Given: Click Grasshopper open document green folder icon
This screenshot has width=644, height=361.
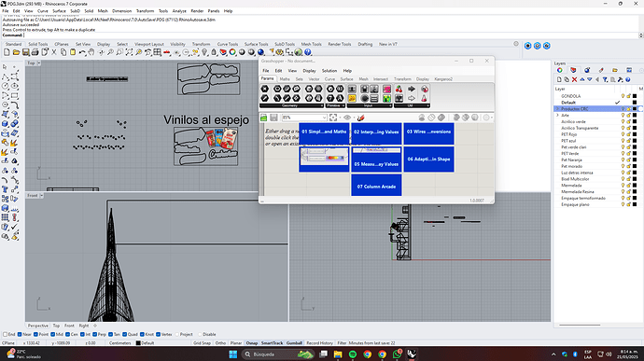Looking at the screenshot, I should coord(264,118).
